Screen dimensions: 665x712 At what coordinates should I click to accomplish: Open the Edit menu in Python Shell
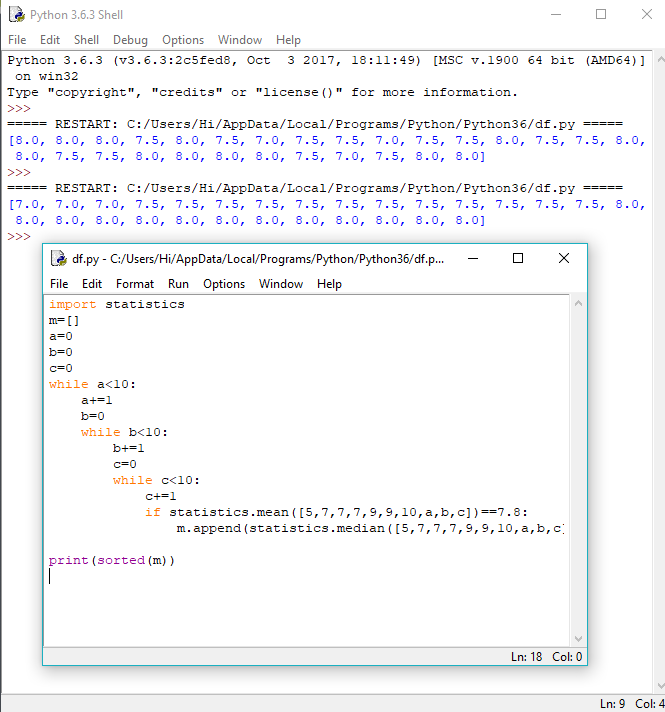coord(50,40)
